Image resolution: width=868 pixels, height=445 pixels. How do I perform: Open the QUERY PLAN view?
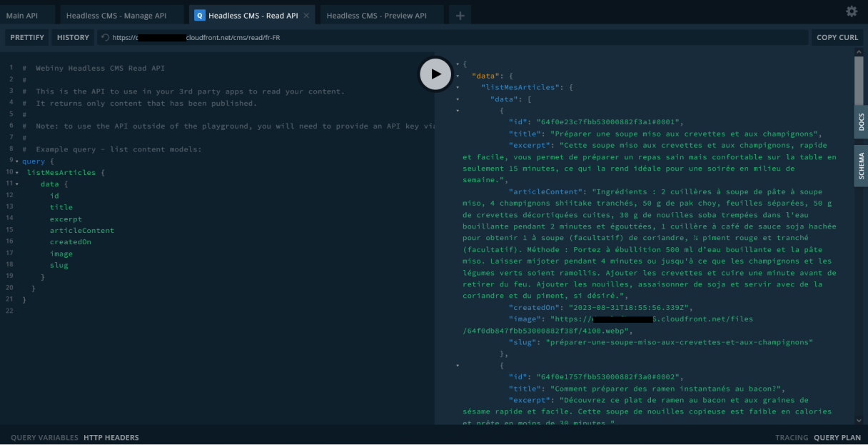point(837,437)
